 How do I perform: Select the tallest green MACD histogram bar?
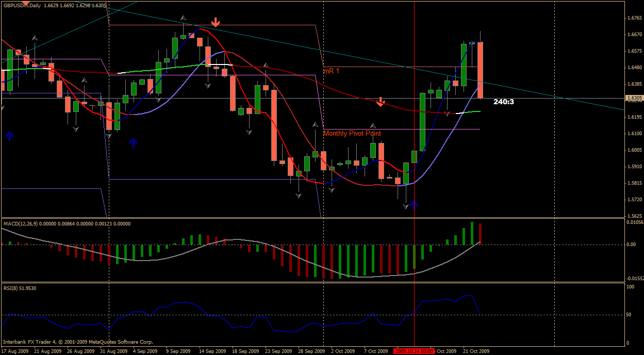coord(472,233)
